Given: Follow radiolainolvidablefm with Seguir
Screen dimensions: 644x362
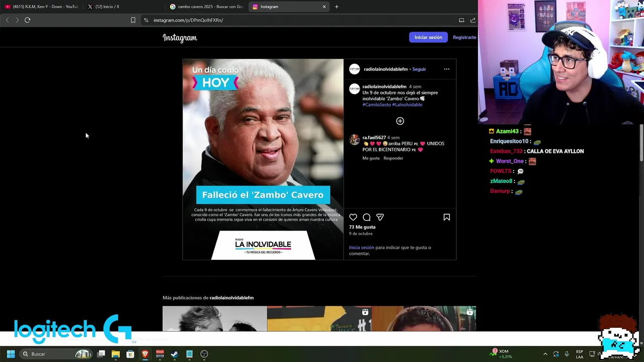Looking at the screenshot, I should click(x=419, y=69).
